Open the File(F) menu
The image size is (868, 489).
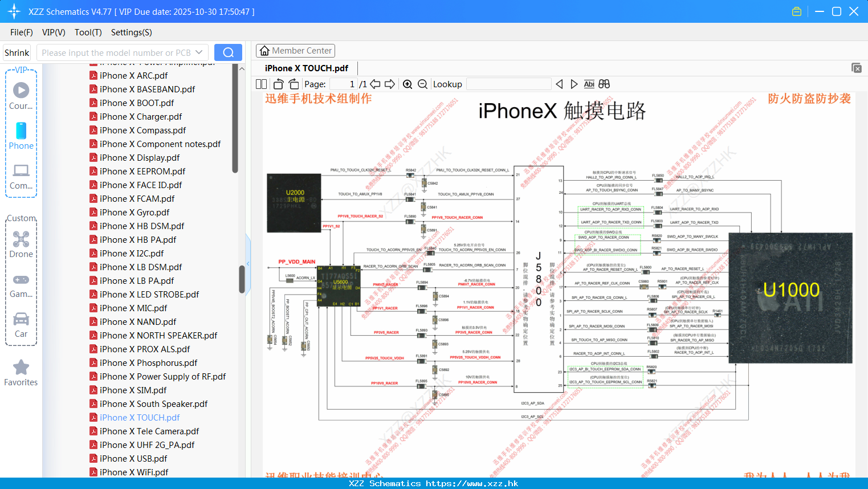point(22,32)
